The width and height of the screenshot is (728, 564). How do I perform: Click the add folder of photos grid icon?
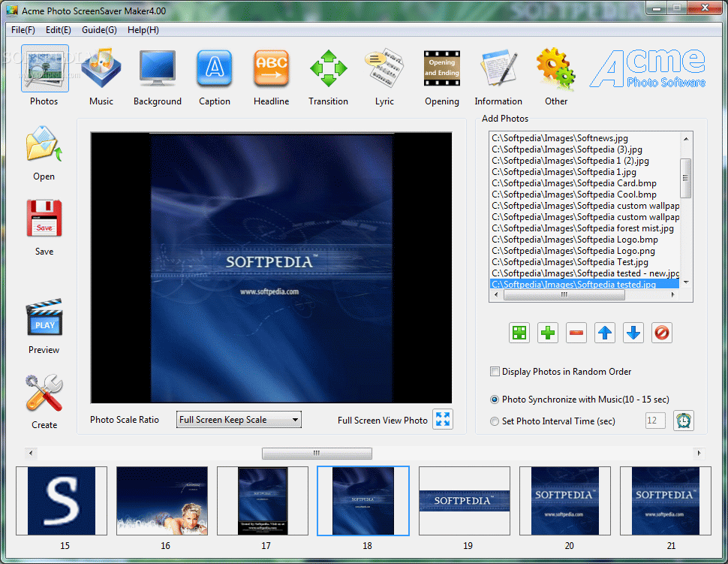pos(519,333)
